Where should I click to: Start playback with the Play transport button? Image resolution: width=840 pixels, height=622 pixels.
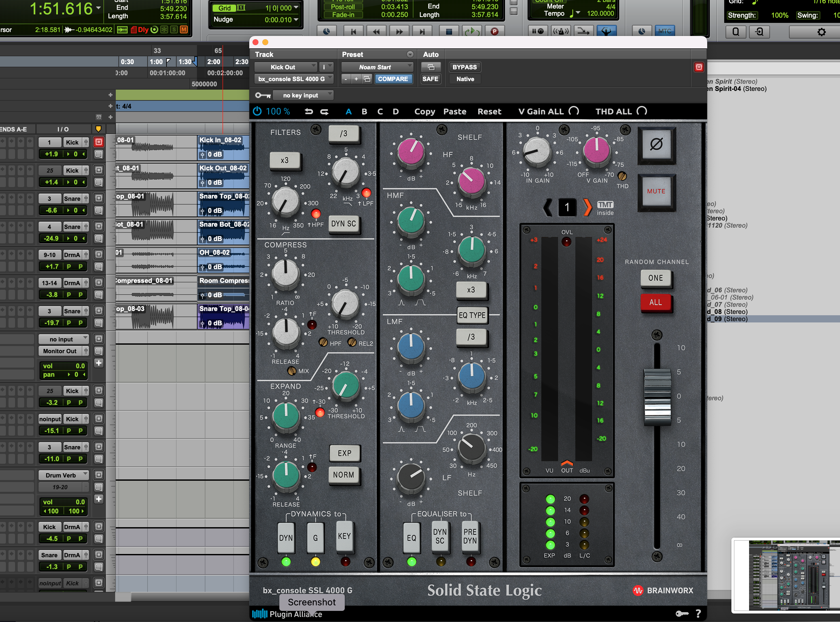[471, 31]
